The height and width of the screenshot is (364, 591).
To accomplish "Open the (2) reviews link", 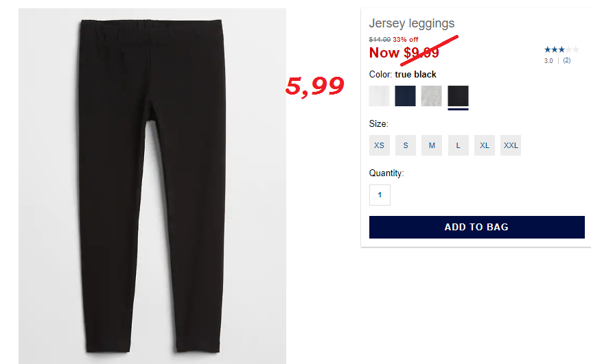I will (x=567, y=60).
